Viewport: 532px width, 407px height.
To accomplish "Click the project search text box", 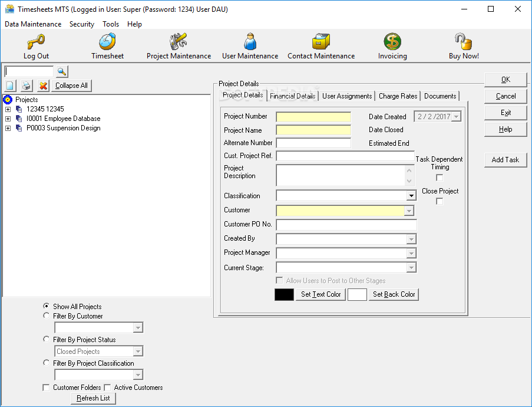I will (29, 71).
